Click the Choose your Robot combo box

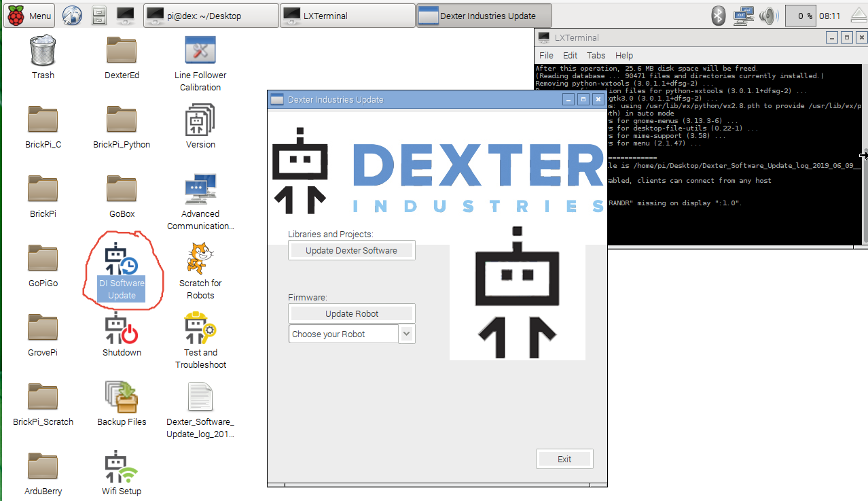(x=344, y=334)
